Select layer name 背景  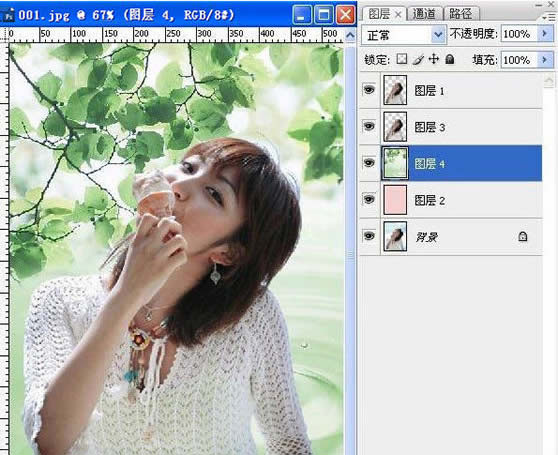pos(426,237)
